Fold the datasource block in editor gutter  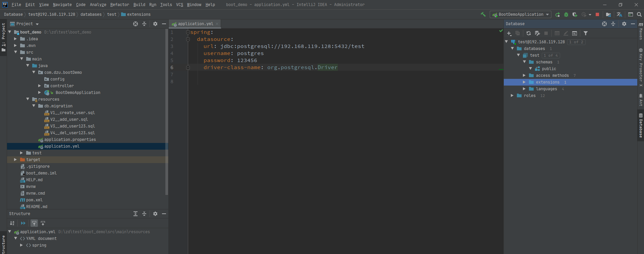click(x=188, y=39)
